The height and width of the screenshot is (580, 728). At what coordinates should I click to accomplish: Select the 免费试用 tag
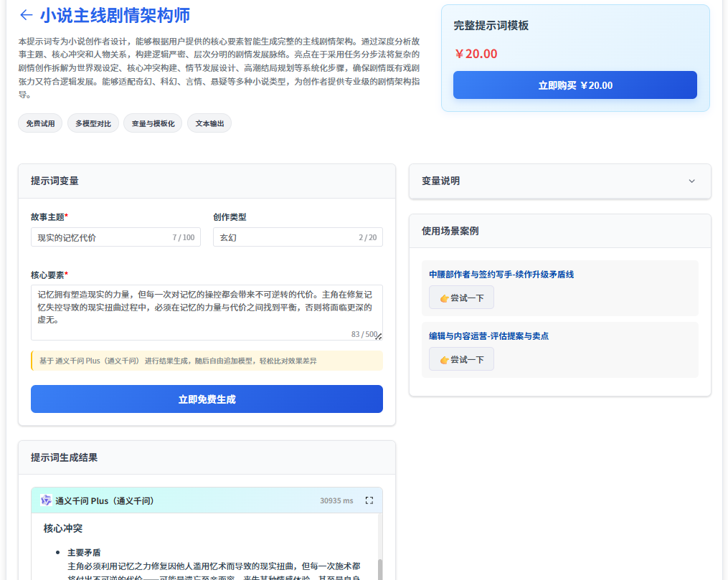coord(40,123)
